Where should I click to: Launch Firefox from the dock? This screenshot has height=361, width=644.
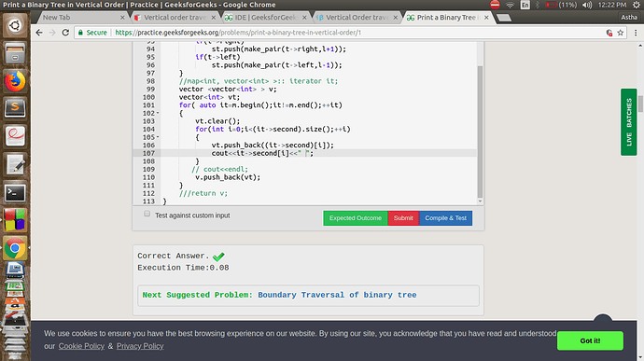(15, 81)
